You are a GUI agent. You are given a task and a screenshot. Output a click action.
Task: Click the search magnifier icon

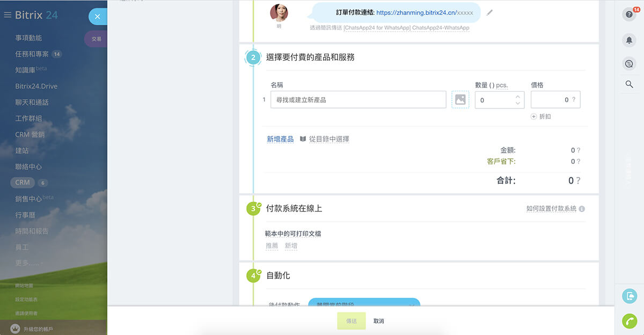(629, 84)
